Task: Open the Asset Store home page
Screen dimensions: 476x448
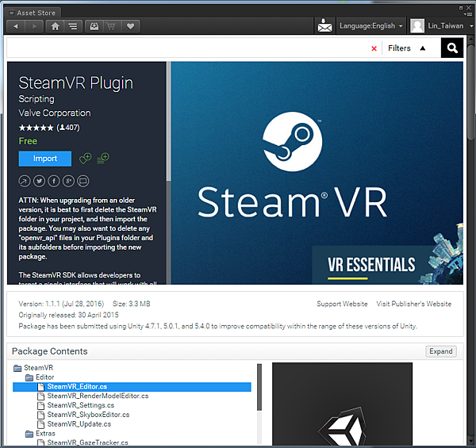Action: click(x=55, y=26)
